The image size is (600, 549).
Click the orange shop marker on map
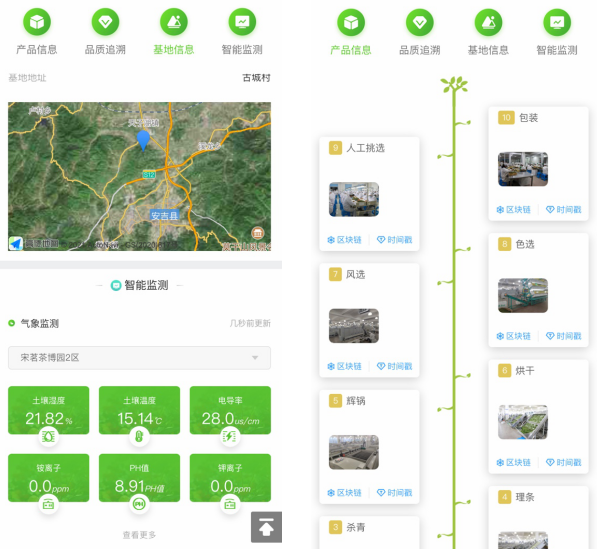click(x=258, y=233)
